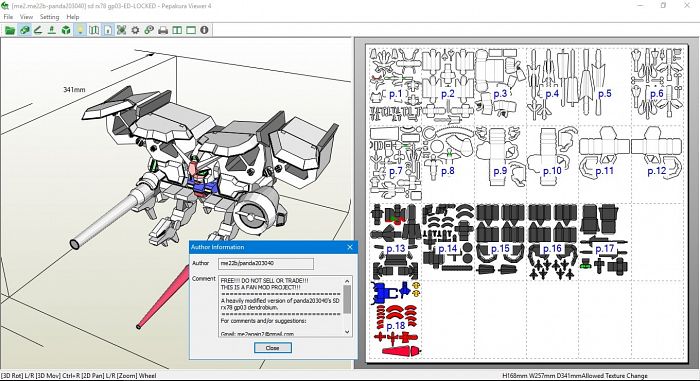Click the single window layout icon
Image resolution: width=700 pixels, height=381 pixels.
coord(191,30)
